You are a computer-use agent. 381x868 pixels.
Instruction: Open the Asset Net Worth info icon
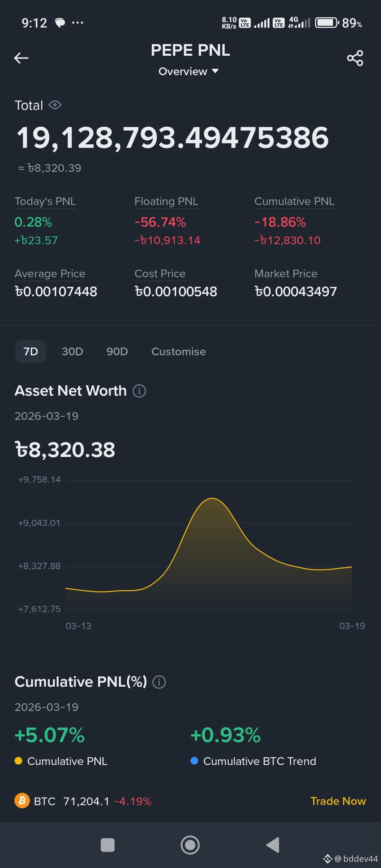coord(139,391)
